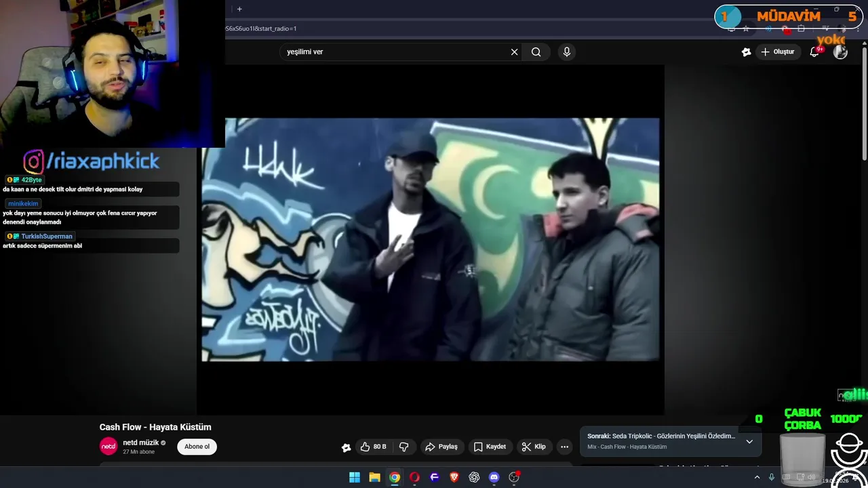The image size is (868, 488).
Task: Start voice search with microphone icon
Action: (567, 52)
